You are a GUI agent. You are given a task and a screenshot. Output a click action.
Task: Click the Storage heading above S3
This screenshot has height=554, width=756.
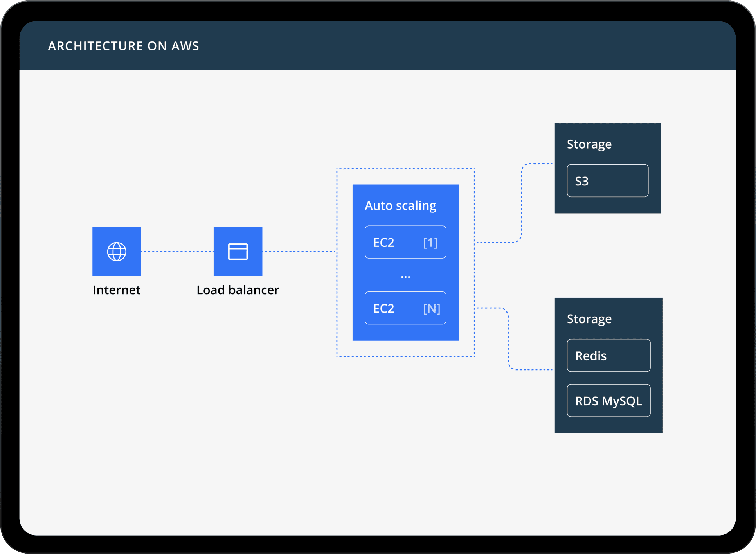coord(589,144)
